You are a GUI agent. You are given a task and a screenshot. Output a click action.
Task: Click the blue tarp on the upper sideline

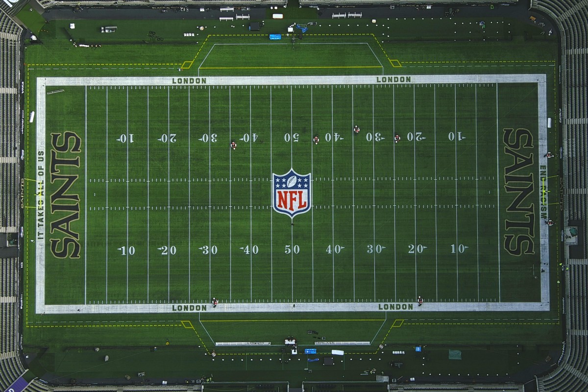275,37
